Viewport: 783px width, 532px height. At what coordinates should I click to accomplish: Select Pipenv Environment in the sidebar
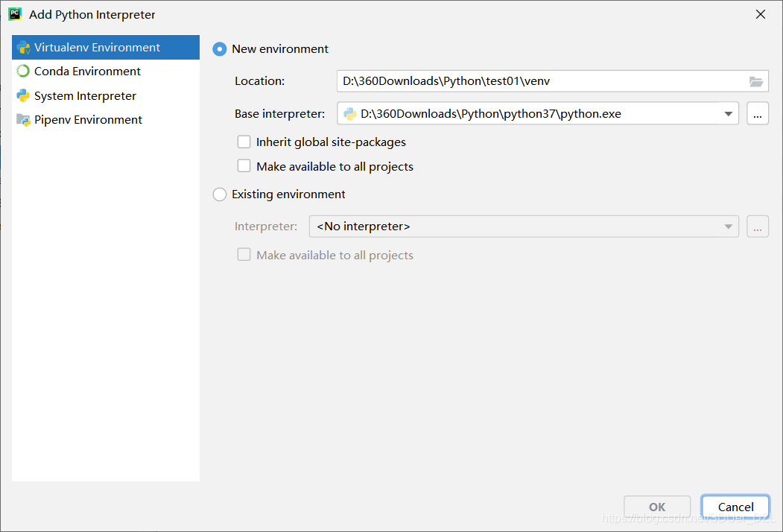click(x=106, y=120)
